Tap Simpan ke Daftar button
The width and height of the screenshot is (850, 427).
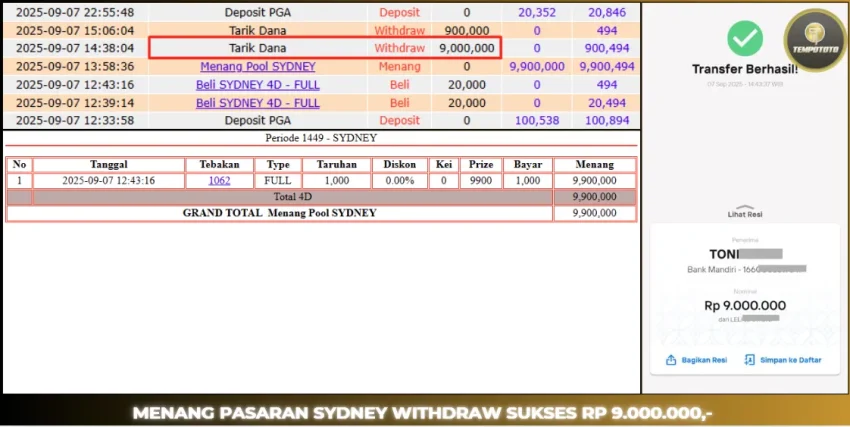point(783,360)
